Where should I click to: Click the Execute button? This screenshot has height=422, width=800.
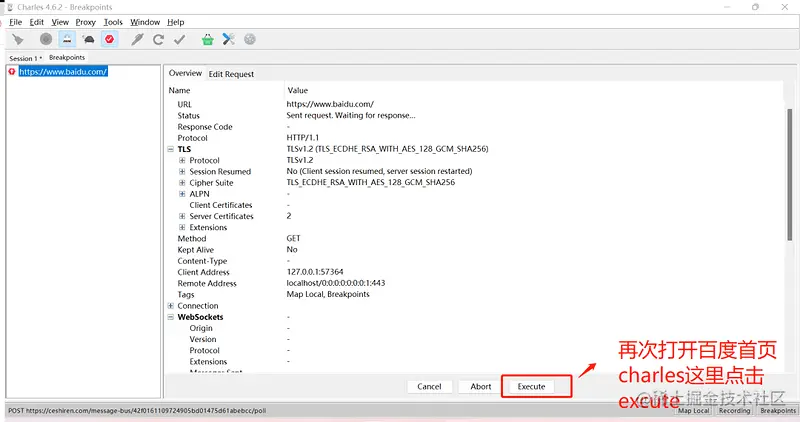532,387
